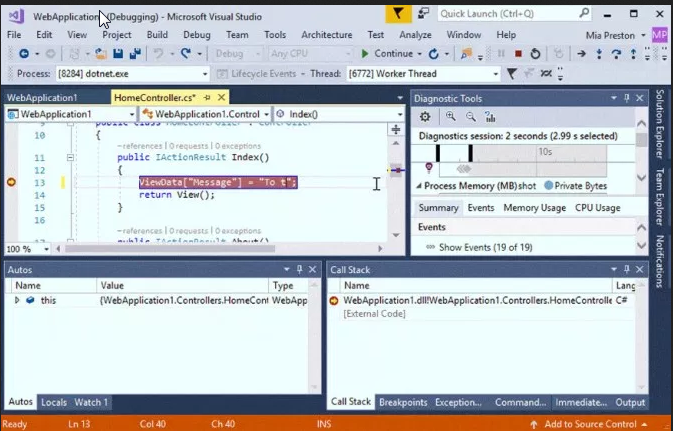
Task: Toggle the breakpoint on line 13
Action: pyautogui.click(x=11, y=182)
